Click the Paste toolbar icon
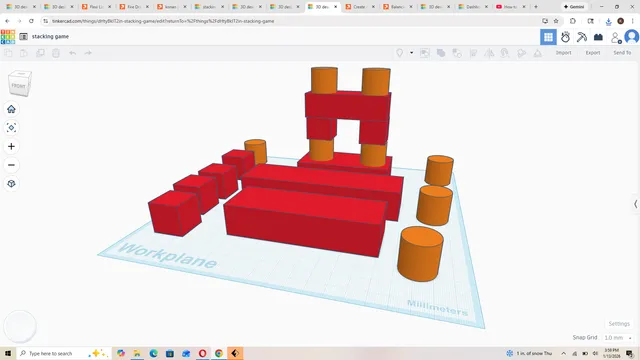 [x=24, y=53]
